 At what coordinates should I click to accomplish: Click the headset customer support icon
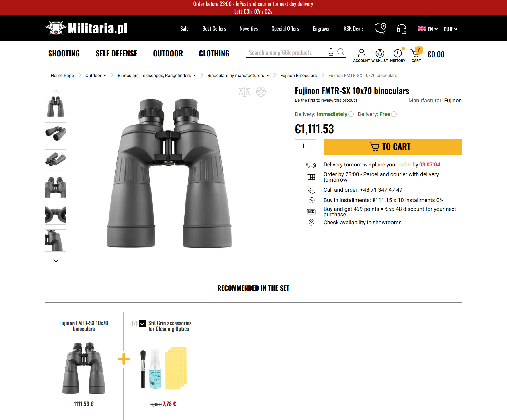click(402, 29)
